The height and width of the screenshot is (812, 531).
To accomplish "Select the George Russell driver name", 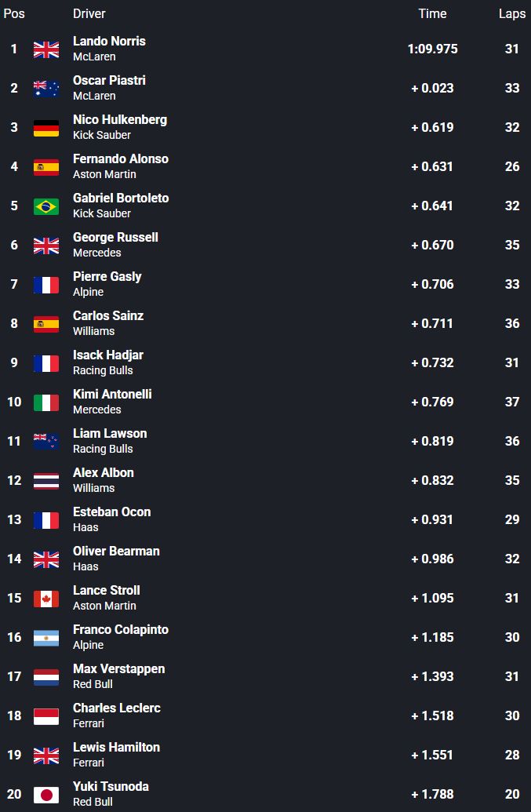I will [115, 237].
